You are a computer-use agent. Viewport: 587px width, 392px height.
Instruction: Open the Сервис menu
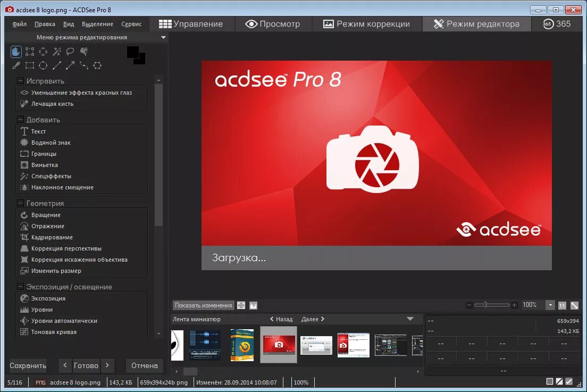(x=131, y=24)
